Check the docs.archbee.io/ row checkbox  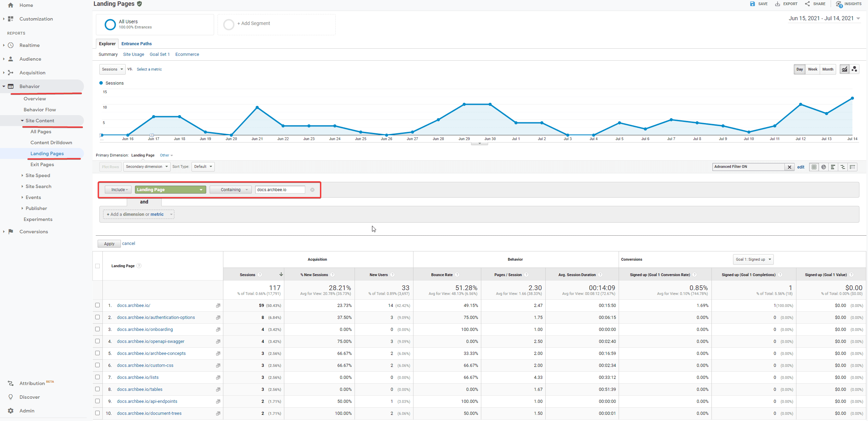pos(98,305)
